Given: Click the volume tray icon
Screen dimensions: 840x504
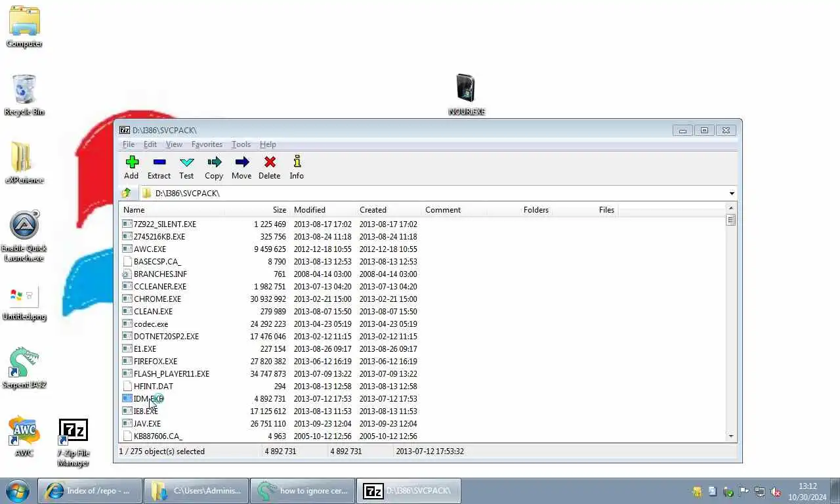Looking at the screenshot, I should click(x=775, y=492).
